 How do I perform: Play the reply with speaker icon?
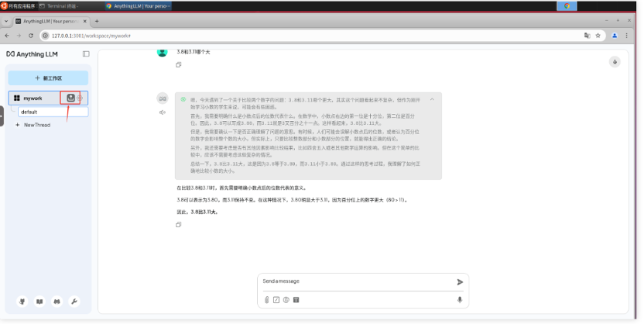tap(163, 112)
